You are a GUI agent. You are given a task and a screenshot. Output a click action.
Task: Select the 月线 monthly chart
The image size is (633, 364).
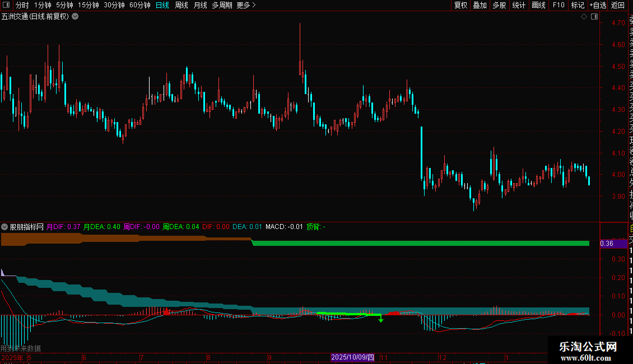coord(200,5)
